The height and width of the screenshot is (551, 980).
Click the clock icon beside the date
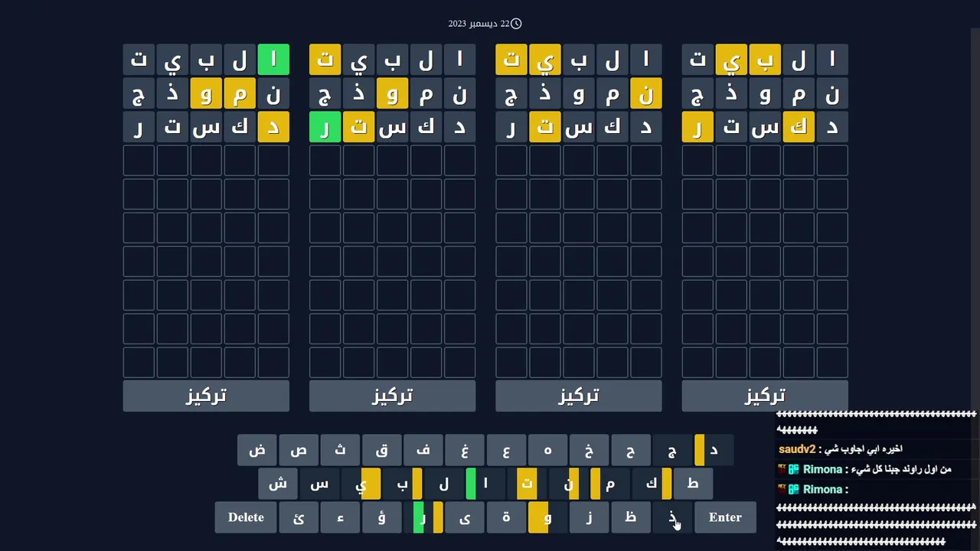516,24
